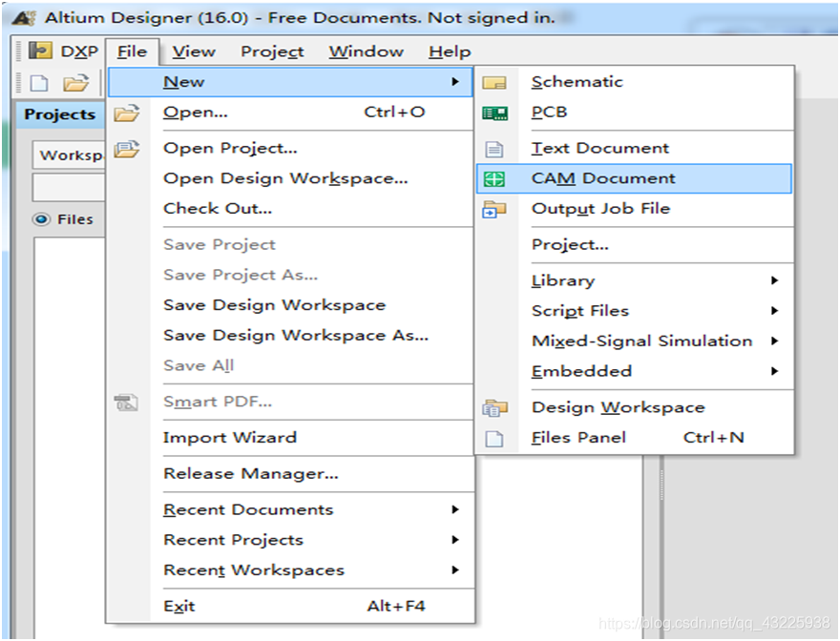Click the Save Project entry
The height and width of the screenshot is (641, 840).
[291, 245]
